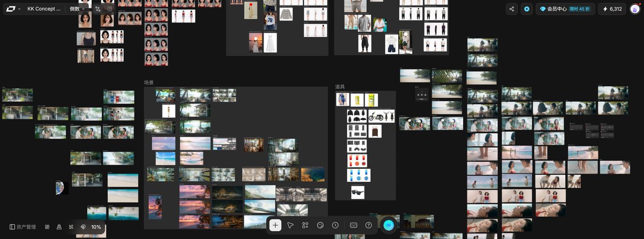
Task: Open the history clock icon
Action: pos(335,225)
